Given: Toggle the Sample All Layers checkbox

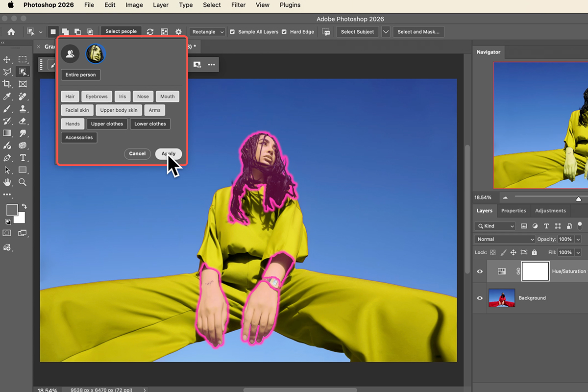Looking at the screenshot, I should coord(232,32).
